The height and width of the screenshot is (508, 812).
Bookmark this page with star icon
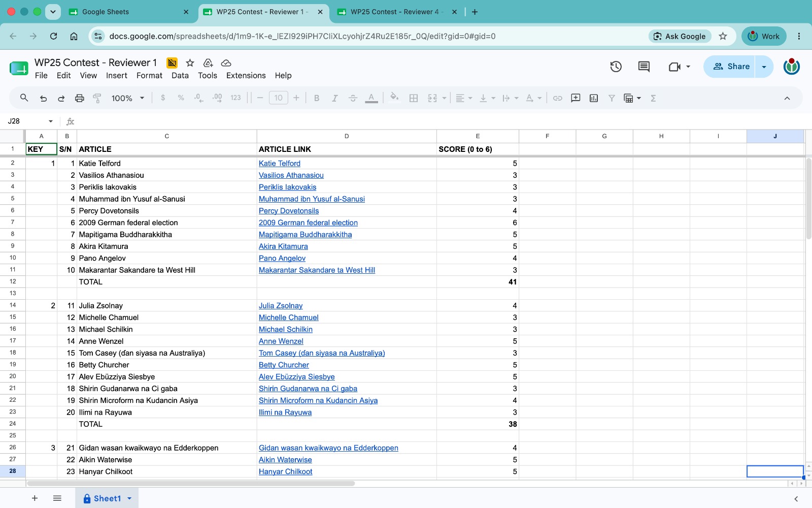[x=723, y=36]
